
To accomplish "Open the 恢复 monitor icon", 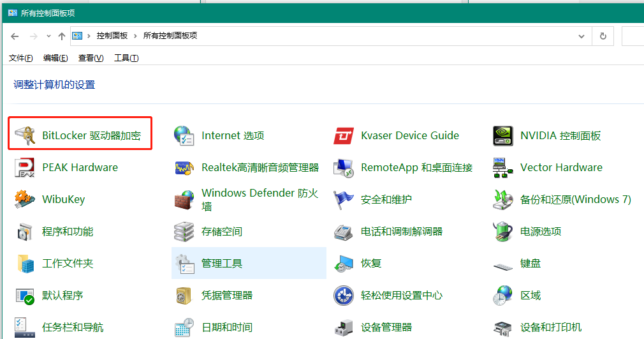I will pyautogui.click(x=343, y=263).
